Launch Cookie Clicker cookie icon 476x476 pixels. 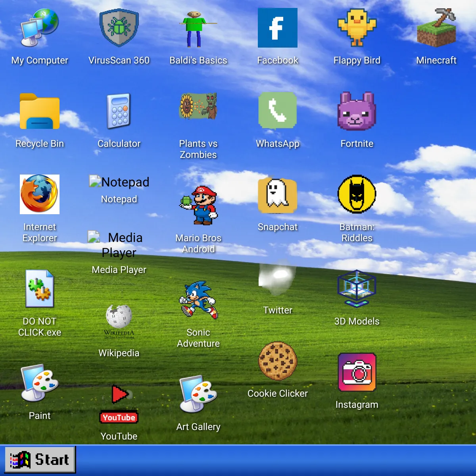click(x=278, y=361)
